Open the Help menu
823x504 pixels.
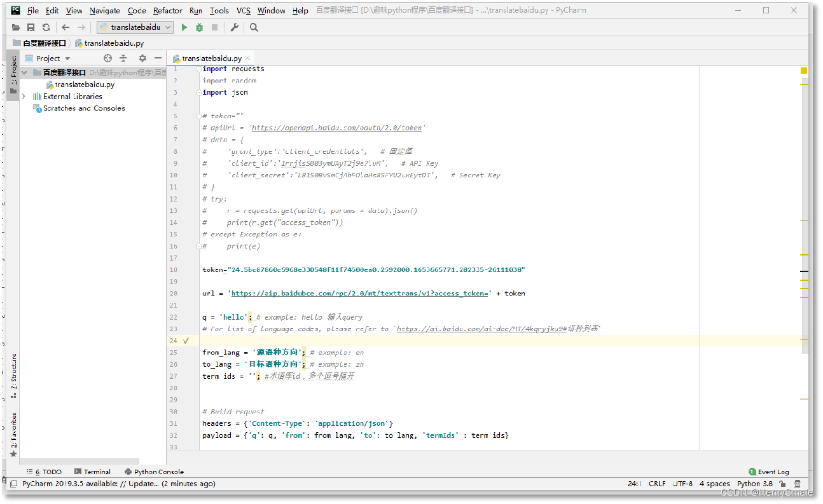coord(300,11)
